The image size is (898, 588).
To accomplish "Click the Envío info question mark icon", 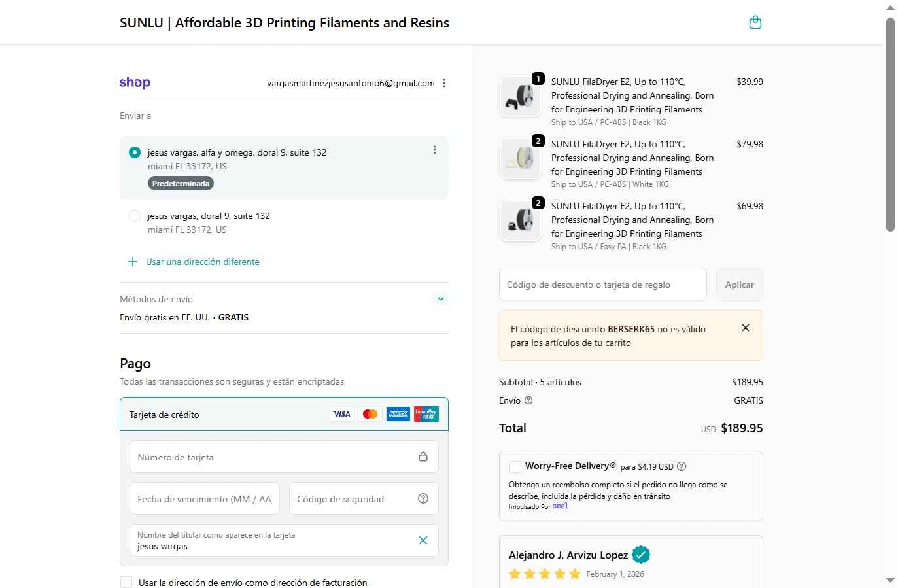I will point(528,400).
